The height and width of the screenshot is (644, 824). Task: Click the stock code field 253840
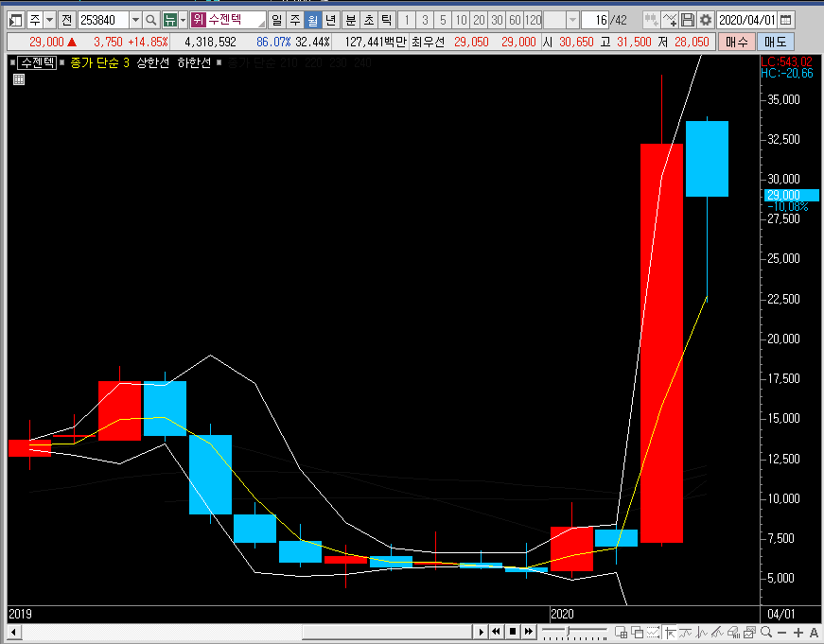click(103, 21)
